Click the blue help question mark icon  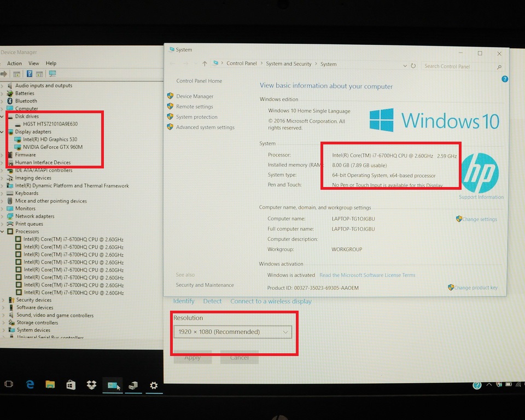tap(505, 79)
